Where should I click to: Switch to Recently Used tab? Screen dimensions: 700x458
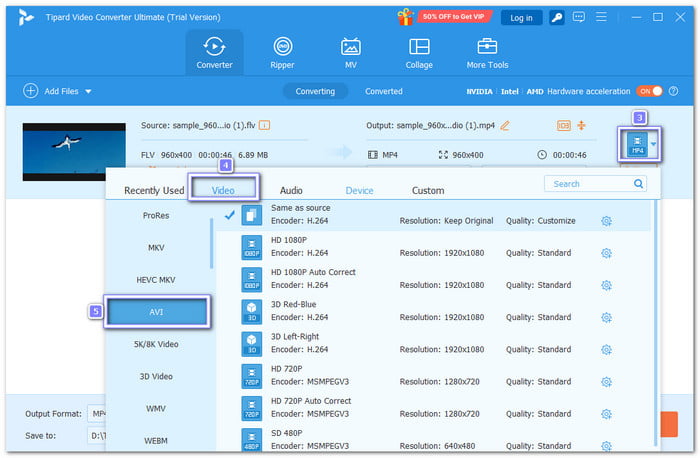click(x=154, y=190)
